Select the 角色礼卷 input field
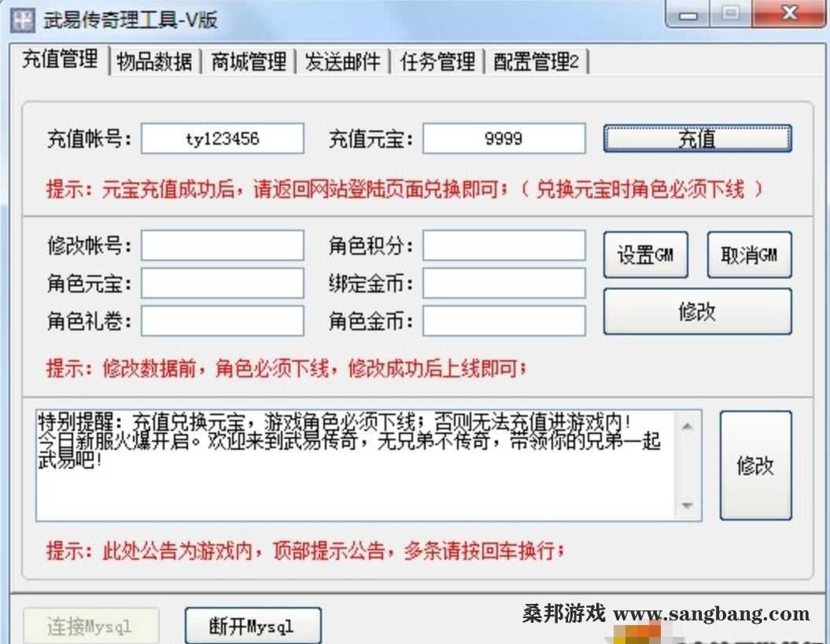Viewport: 830px width, 644px height. (x=221, y=322)
